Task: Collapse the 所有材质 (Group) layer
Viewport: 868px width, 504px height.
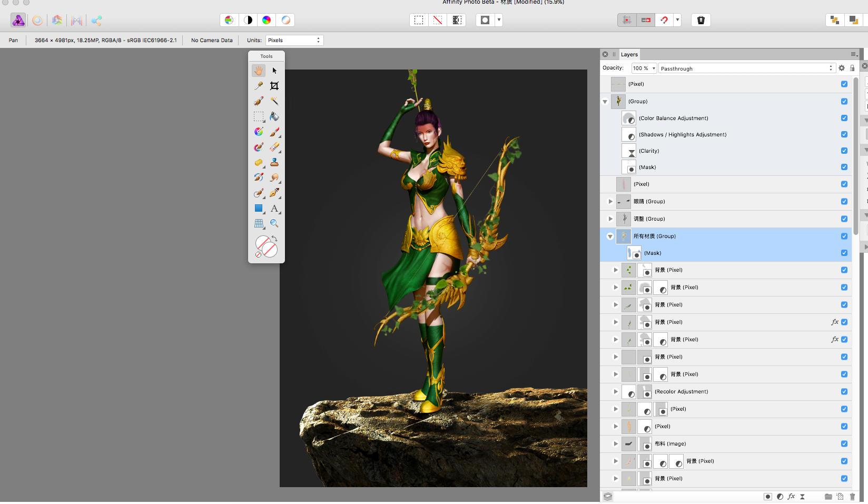Action: (x=610, y=236)
